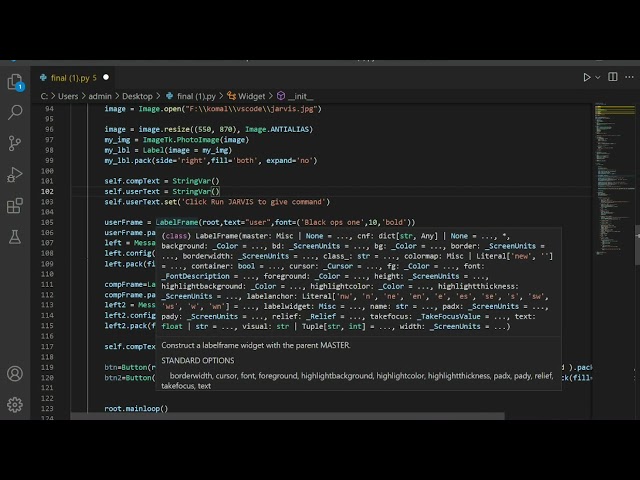Viewport: 640px width, 480px height.
Task: Click 'STANDARD OPTIONS' in hover tooltip
Action: click(198, 360)
